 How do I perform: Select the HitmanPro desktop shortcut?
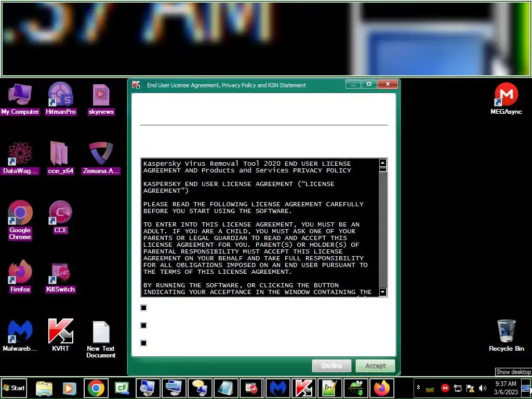click(60, 99)
